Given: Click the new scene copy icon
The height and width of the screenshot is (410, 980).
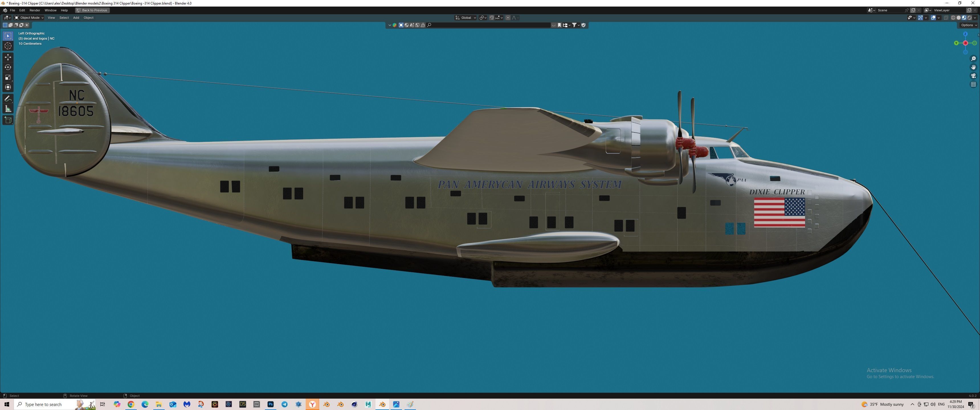Looking at the screenshot, I should [913, 10].
